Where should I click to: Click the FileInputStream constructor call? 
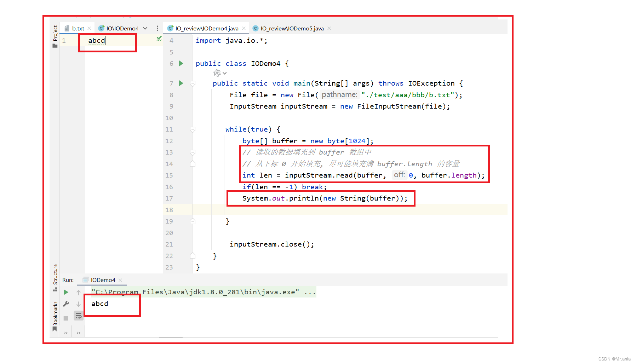click(389, 106)
